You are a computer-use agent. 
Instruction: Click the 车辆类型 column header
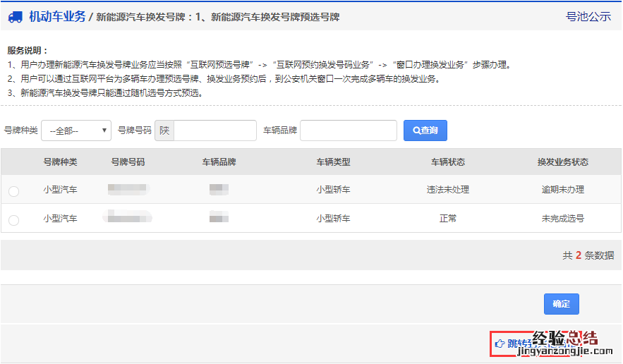pos(333,162)
